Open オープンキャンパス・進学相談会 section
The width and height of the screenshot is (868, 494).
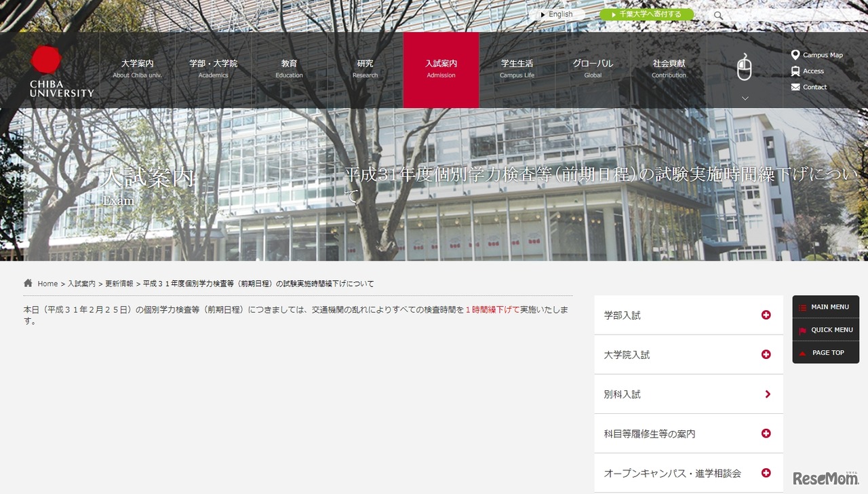click(x=766, y=473)
